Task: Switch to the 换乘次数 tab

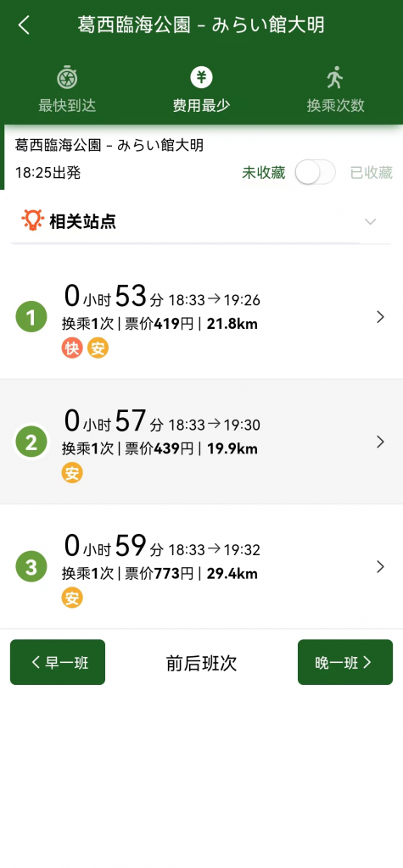Action: (x=335, y=88)
